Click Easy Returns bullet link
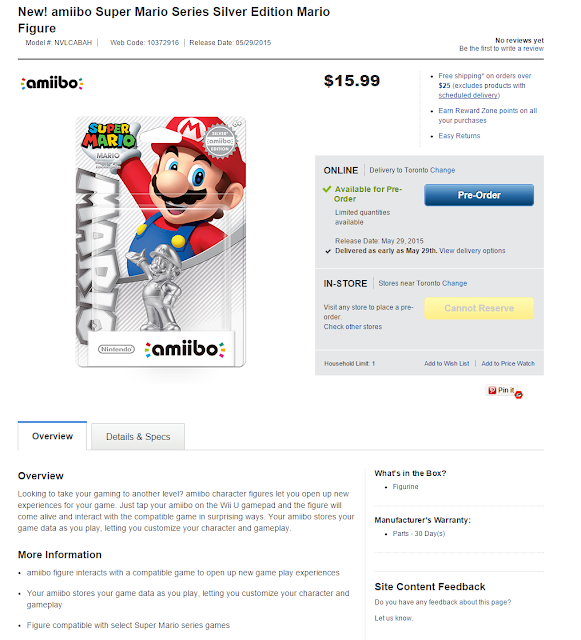This screenshot has height=640, width=581. click(x=459, y=136)
